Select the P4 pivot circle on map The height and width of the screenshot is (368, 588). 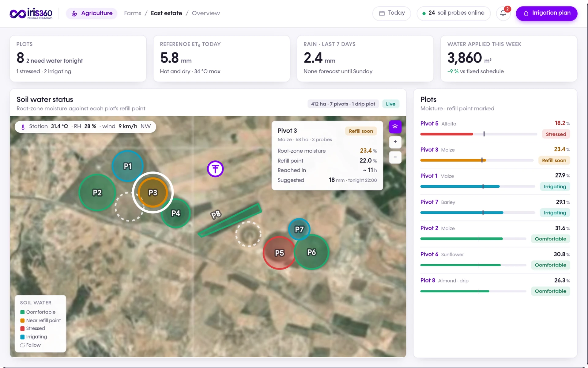[176, 214]
